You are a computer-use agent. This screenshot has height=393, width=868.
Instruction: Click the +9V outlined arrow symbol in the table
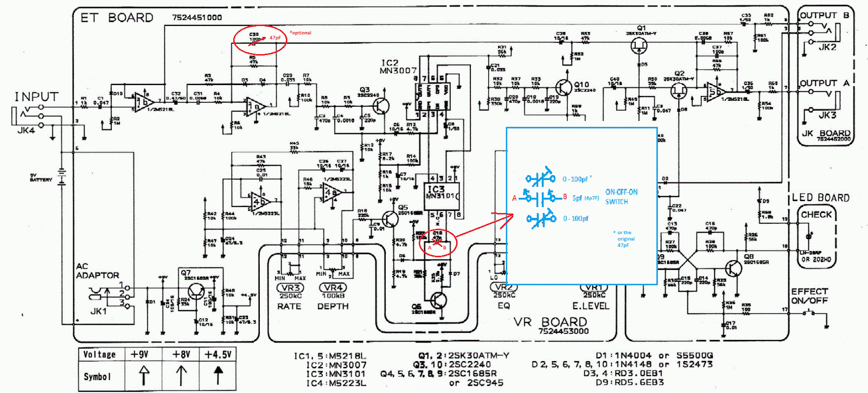click(144, 375)
